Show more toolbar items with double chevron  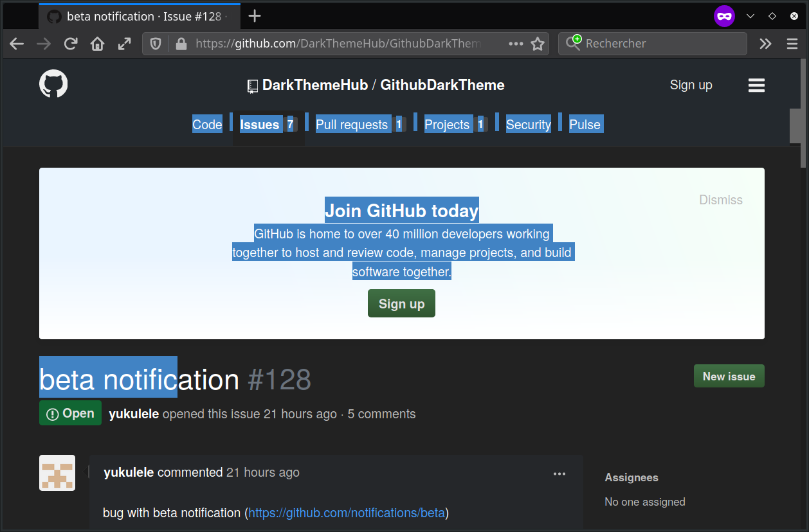pyautogui.click(x=765, y=44)
